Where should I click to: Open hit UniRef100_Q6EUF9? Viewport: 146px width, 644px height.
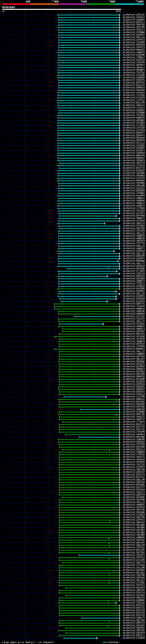[x=134, y=241]
